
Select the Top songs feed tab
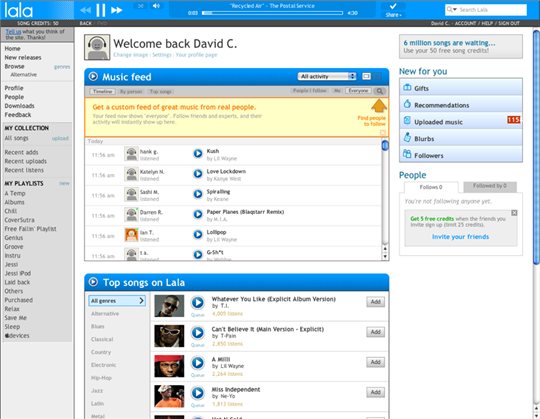[160, 92]
